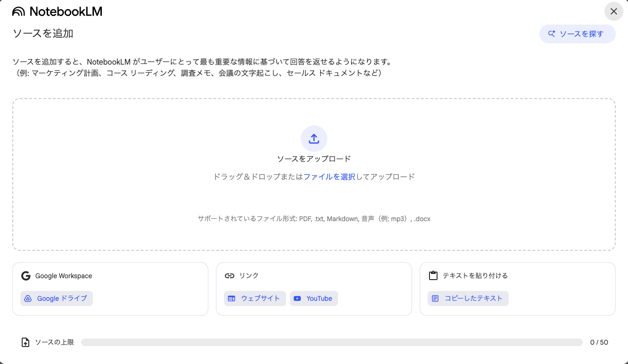Click the document icon beside ソースの上限
Image resolution: width=628 pixels, height=364 pixels.
25,342
